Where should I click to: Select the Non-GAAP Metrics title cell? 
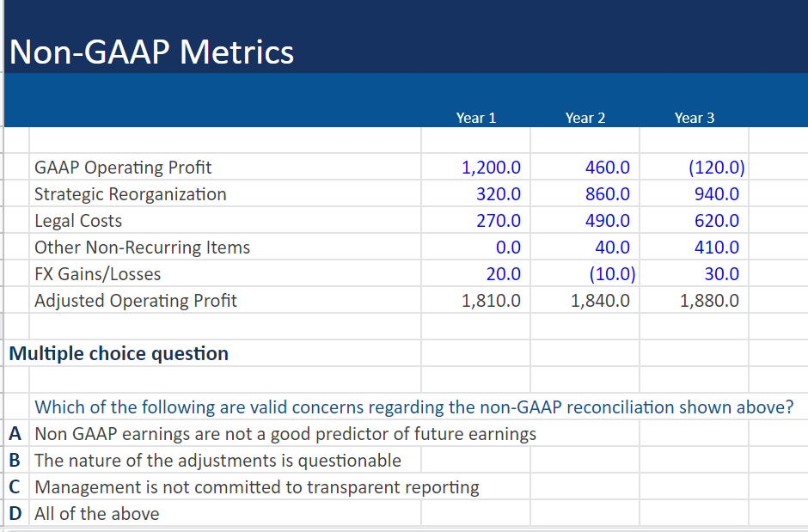coord(151,52)
